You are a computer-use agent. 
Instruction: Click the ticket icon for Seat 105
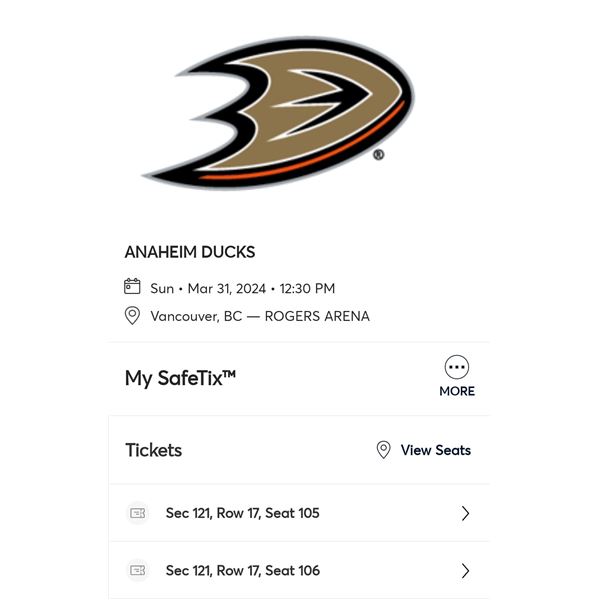(x=138, y=513)
